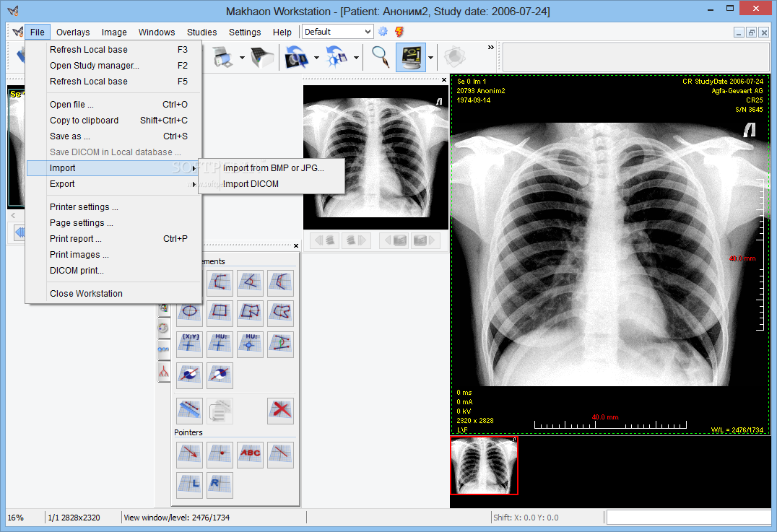
Task: Expand the brightness save dropdown arrow
Action: 356,58
